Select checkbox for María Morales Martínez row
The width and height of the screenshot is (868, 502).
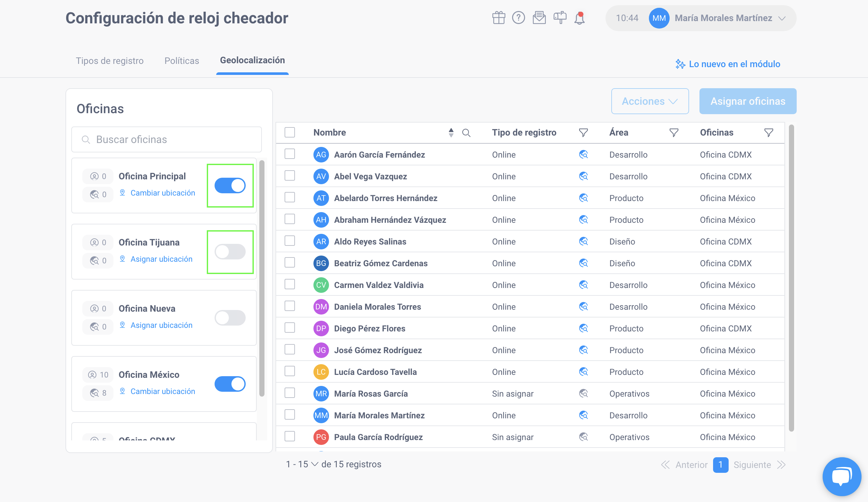coord(290,414)
